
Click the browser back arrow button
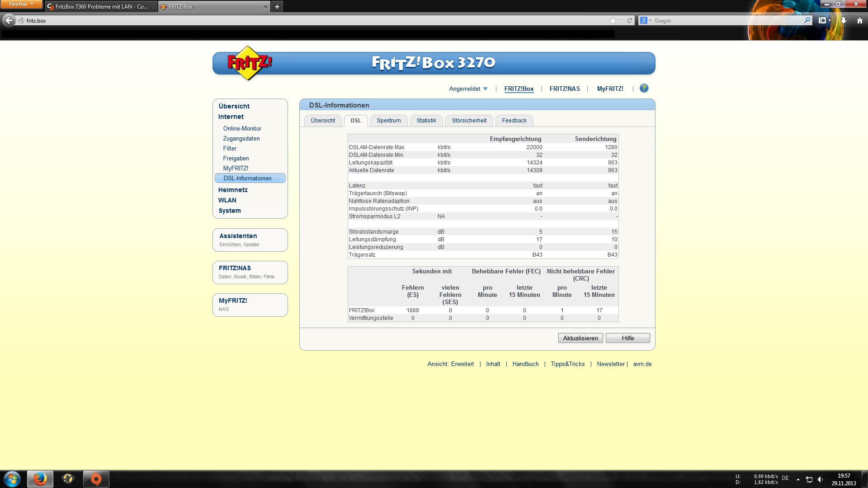pos(9,20)
